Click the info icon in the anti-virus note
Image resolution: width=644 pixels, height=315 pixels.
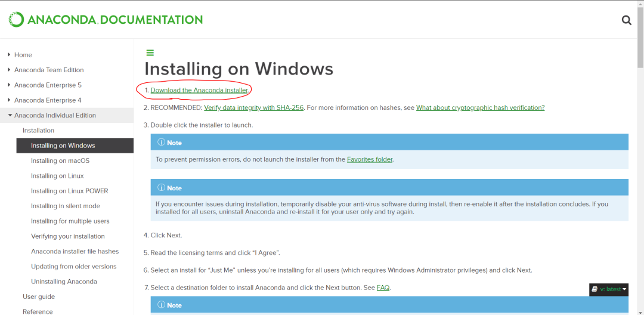click(x=161, y=188)
